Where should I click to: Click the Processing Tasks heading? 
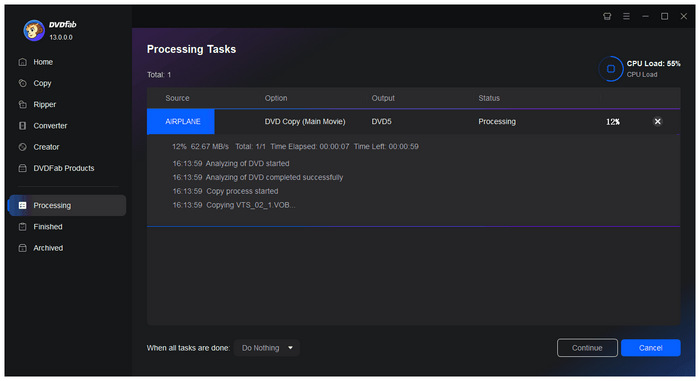[192, 49]
